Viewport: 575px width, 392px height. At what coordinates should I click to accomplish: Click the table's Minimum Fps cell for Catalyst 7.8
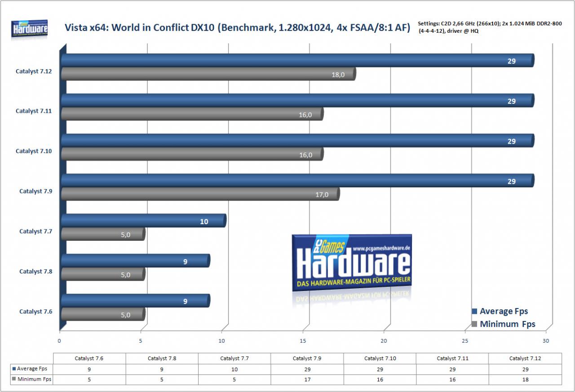[162, 379]
